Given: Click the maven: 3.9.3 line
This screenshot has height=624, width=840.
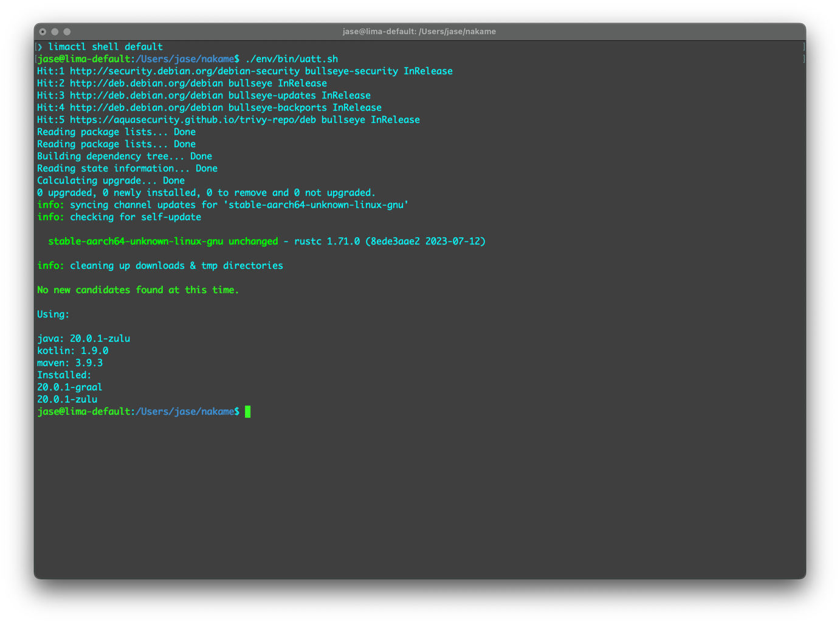Looking at the screenshot, I should point(70,363).
